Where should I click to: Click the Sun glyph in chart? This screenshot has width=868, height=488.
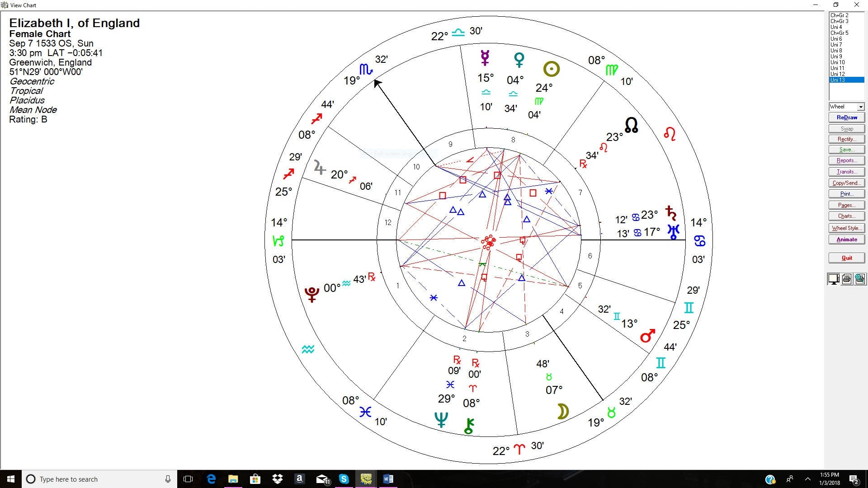(552, 69)
